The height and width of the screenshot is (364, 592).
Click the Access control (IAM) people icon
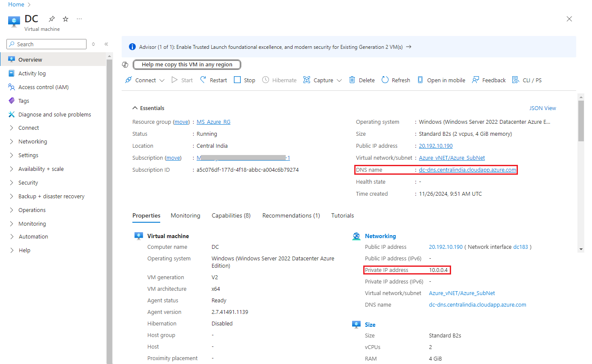[x=12, y=87]
